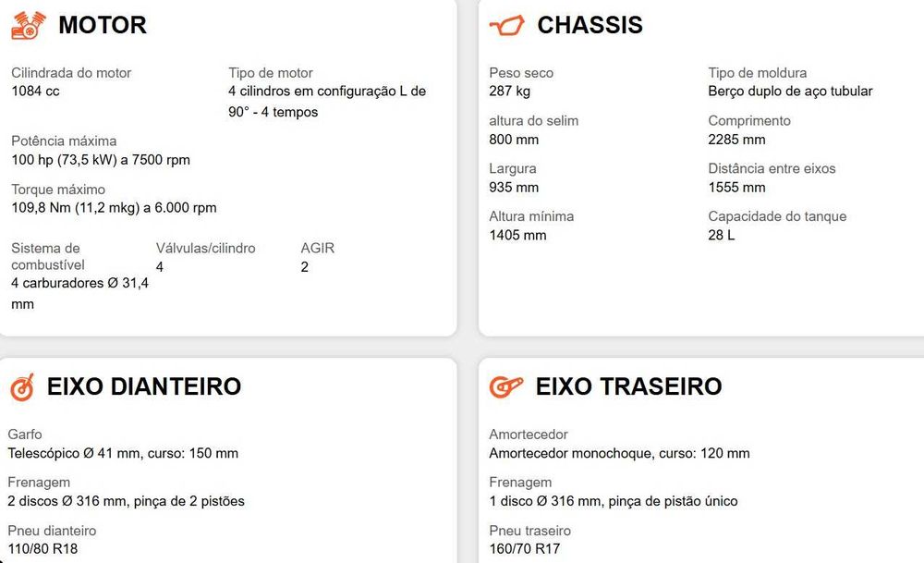Click the Capacidade do tanque value 28 L
Screen dimensions: 924x563
point(722,235)
